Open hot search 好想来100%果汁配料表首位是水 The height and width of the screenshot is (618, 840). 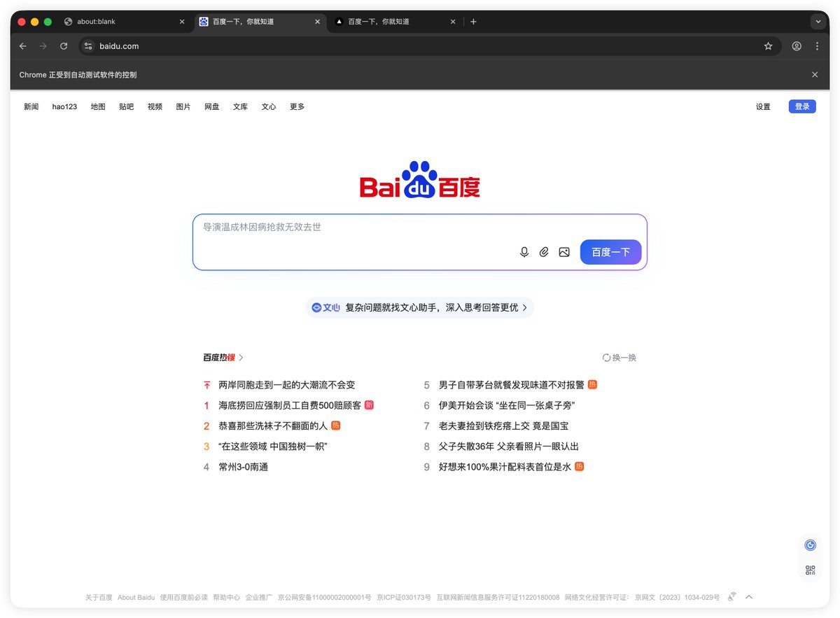click(505, 467)
